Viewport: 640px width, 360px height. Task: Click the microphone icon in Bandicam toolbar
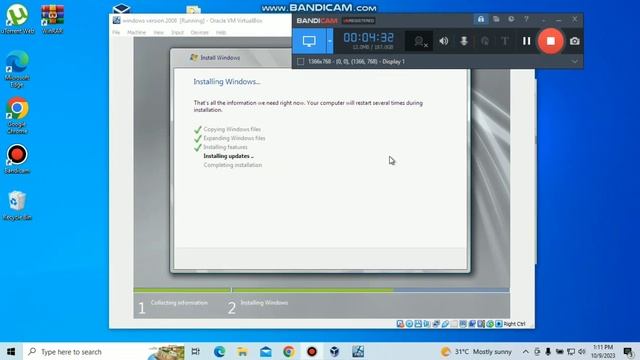coord(464,41)
